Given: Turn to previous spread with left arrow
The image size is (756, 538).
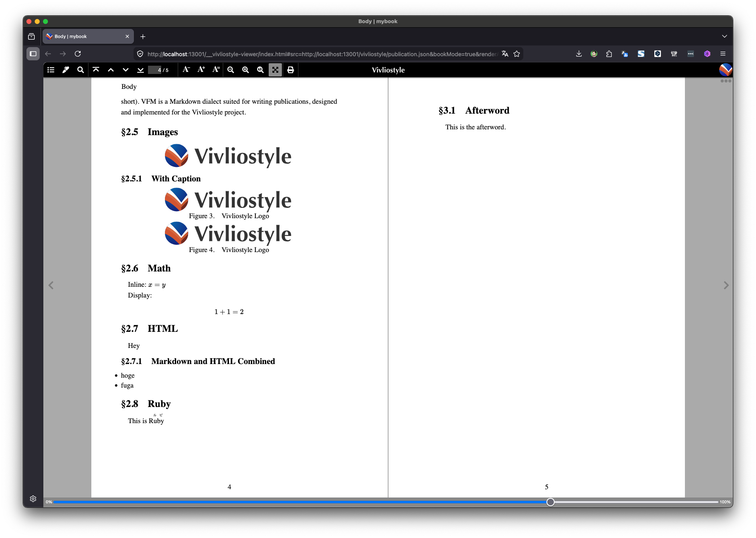Looking at the screenshot, I should click(51, 285).
